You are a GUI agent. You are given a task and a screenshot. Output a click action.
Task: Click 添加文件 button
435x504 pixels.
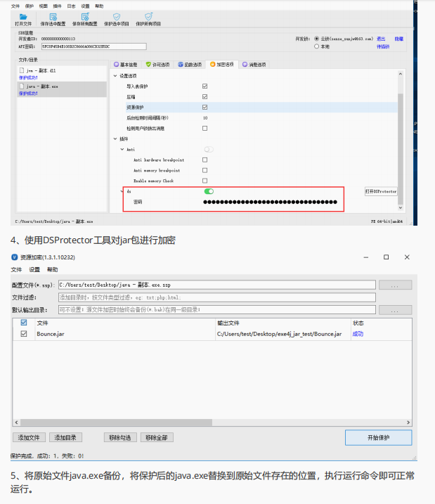pyautogui.click(x=29, y=437)
